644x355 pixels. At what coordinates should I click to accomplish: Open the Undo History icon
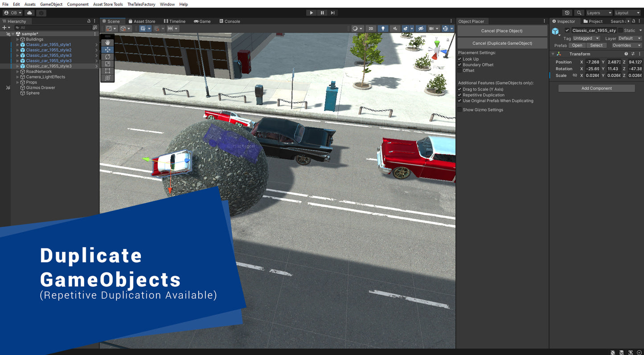tap(567, 13)
